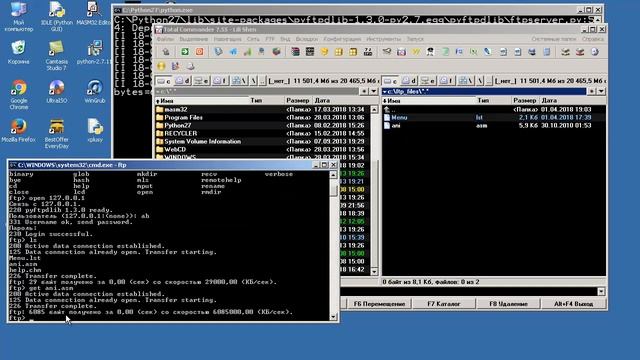Click F6 Перемещение button
This screenshot has height=360, width=640.
(x=379, y=304)
